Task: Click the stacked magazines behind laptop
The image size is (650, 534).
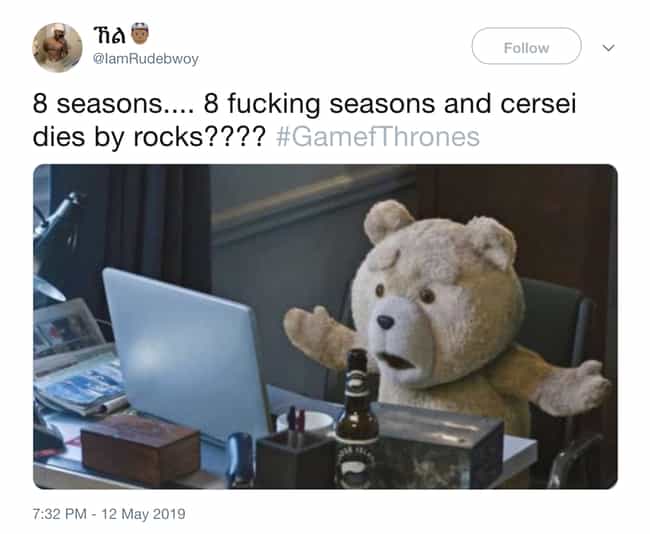Action: coord(79,386)
